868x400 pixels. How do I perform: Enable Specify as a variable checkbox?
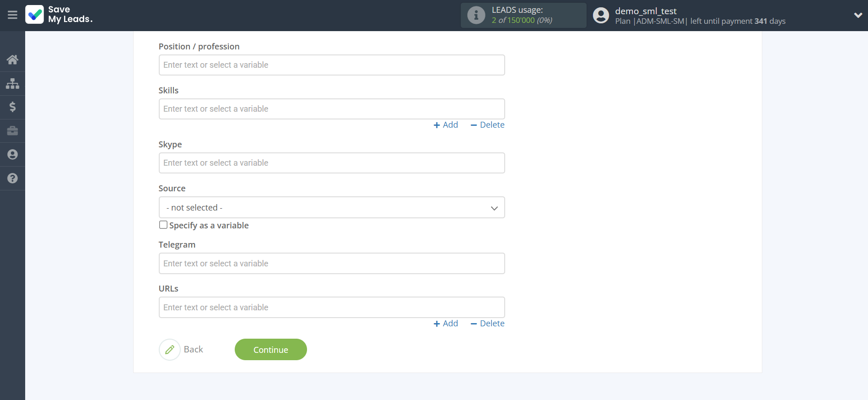[163, 225]
